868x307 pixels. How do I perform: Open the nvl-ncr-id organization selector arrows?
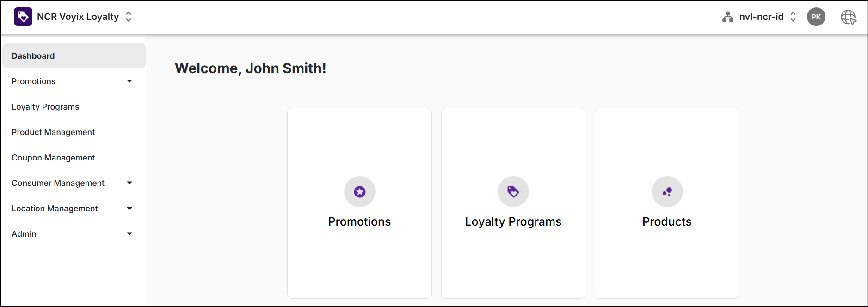pos(793,17)
